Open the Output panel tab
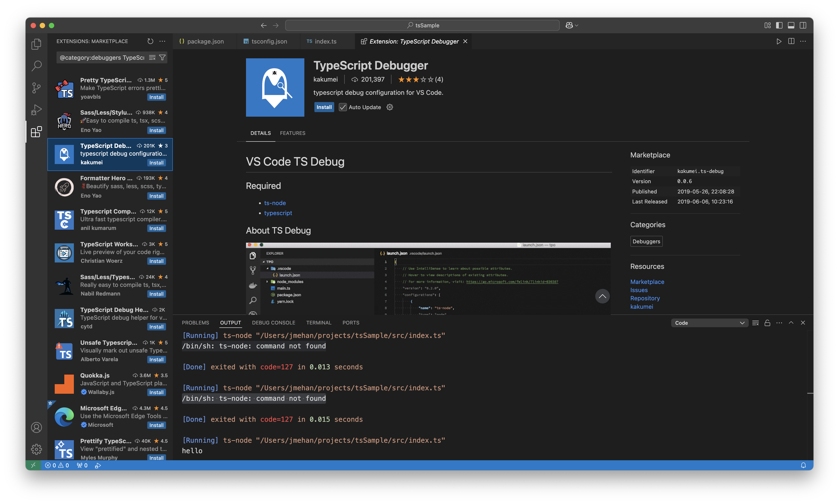Image resolution: width=839 pixels, height=504 pixels. click(230, 323)
